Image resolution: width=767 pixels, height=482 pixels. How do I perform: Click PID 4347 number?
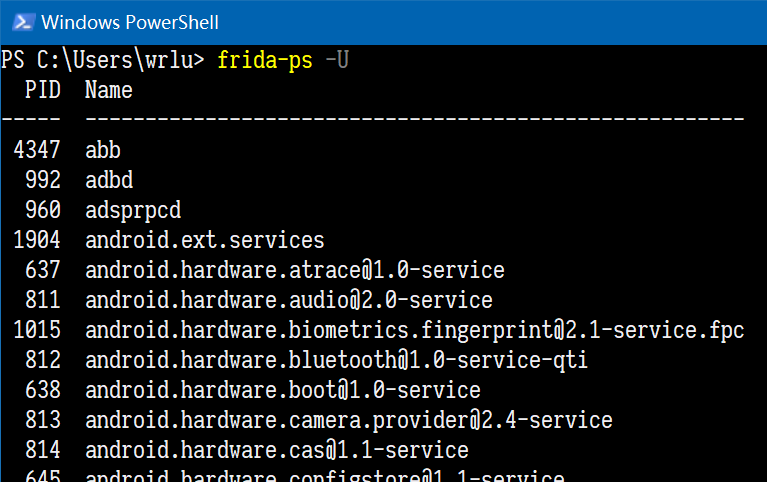click(x=37, y=150)
